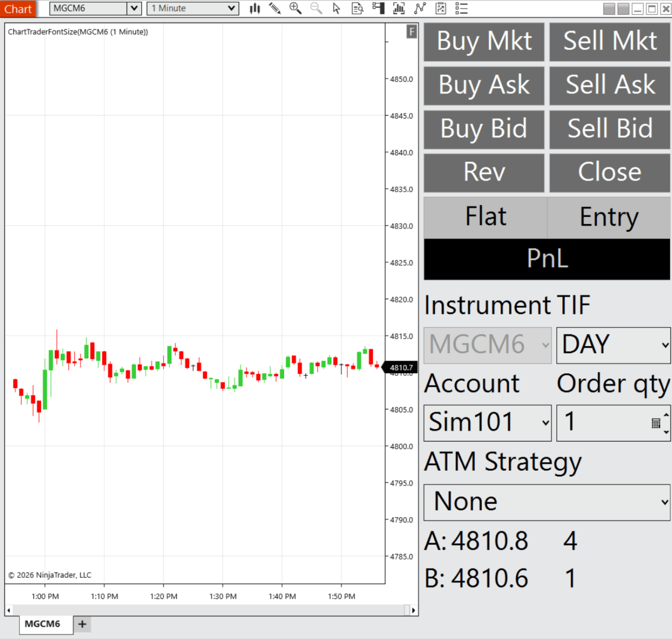The width and height of the screenshot is (672, 639).
Task: Add a new chart tab with plus
Action: tap(82, 624)
